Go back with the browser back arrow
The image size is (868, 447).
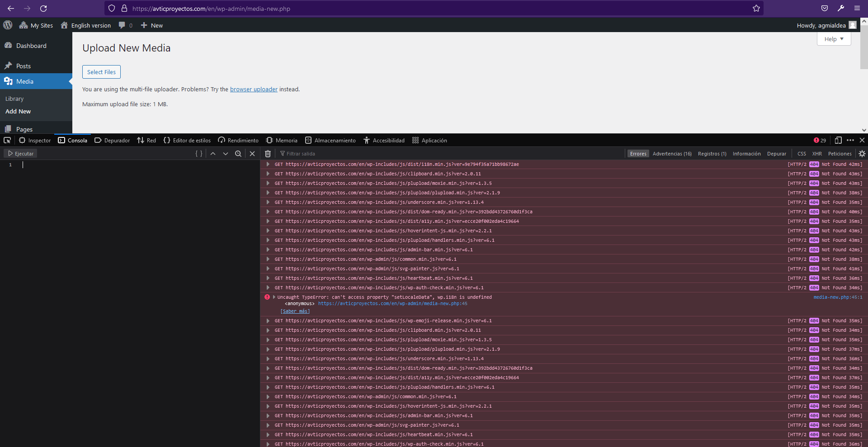pos(11,9)
